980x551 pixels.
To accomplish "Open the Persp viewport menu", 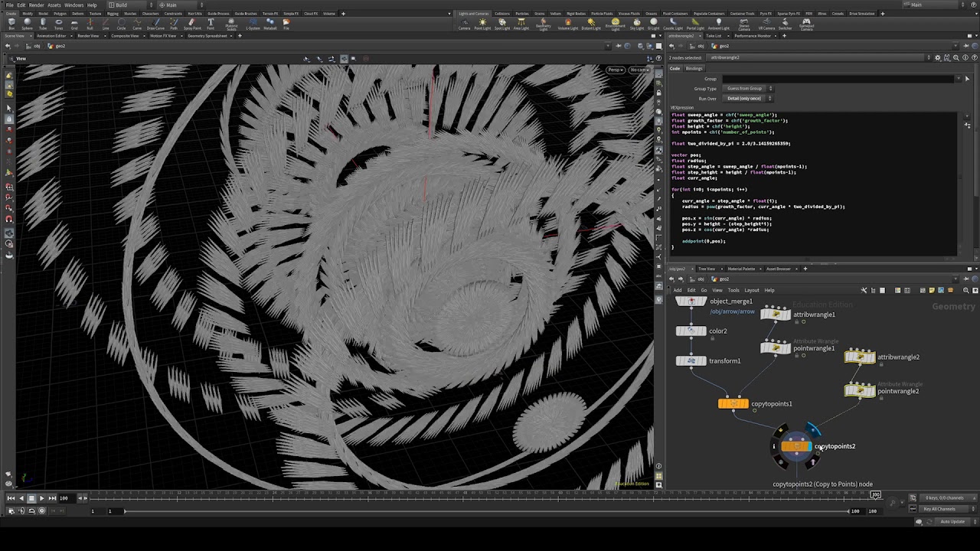I will (x=616, y=70).
